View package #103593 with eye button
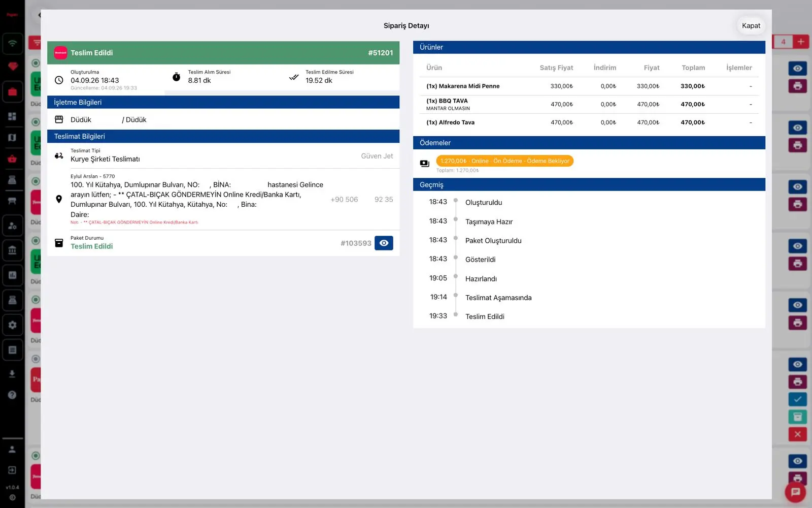The width and height of the screenshot is (812, 508). (x=384, y=243)
